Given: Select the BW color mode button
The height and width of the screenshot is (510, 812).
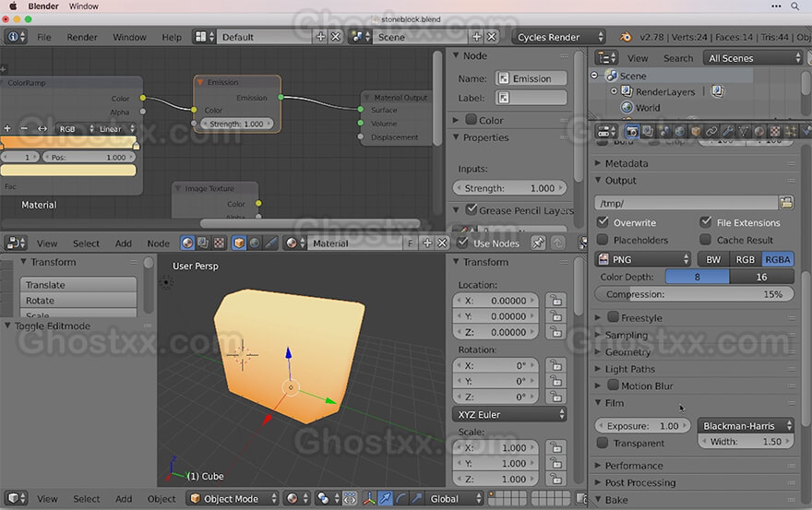Looking at the screenshot, I should click(x=713, y=259).
